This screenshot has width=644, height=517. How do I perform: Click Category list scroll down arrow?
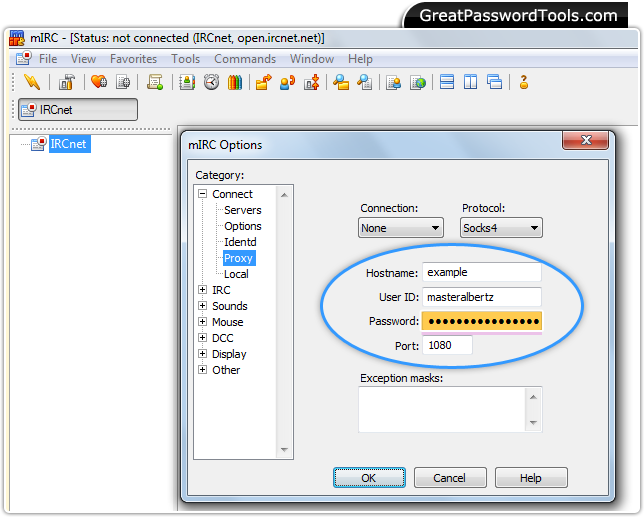tap(284, 450)
